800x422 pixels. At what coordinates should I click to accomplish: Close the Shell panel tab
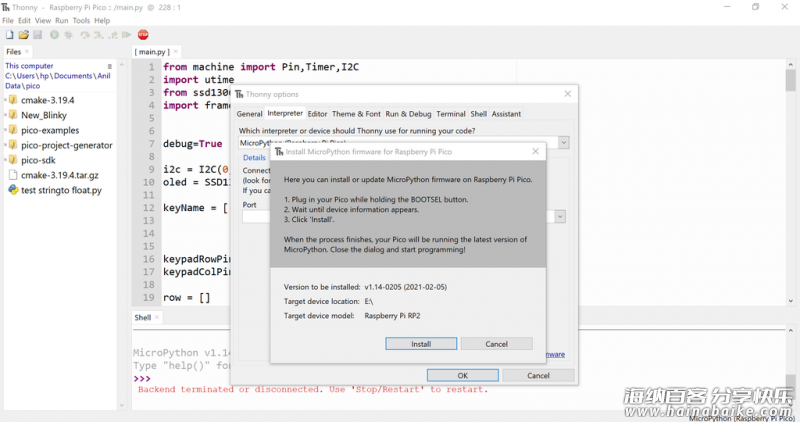pyautogui.click(x=157, y=317)
